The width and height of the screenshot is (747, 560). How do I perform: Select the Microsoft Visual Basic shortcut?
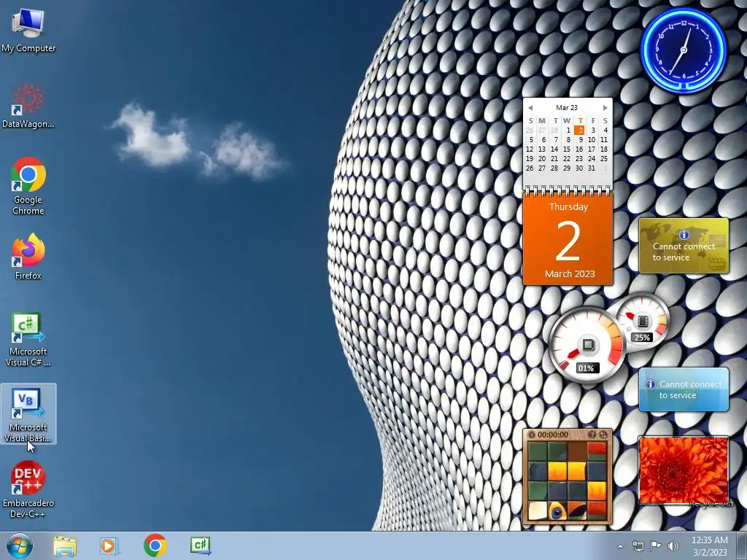tap(28, 414)
